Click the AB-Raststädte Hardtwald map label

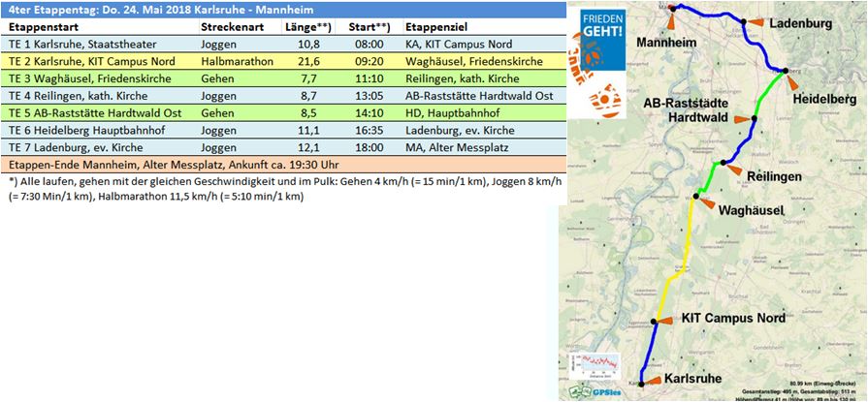pos(687,110)
